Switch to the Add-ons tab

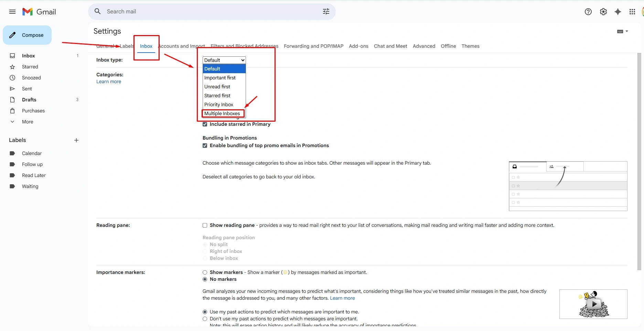[x=358, y=46]
